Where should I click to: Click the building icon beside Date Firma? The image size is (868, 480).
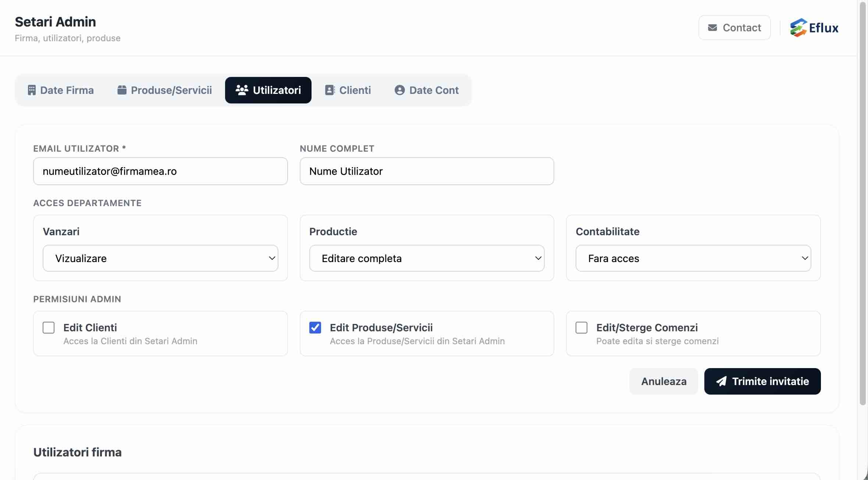[32, 90]
